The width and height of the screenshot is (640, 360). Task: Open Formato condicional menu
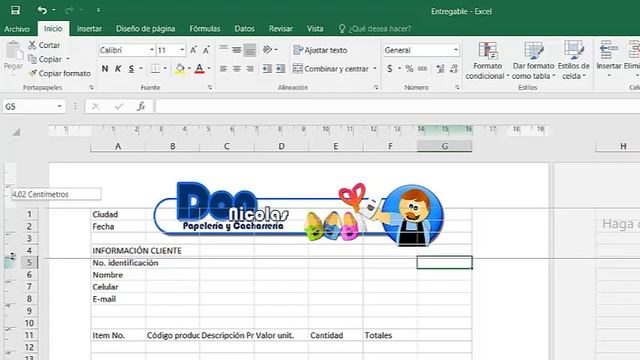click(x=487, y=60)
